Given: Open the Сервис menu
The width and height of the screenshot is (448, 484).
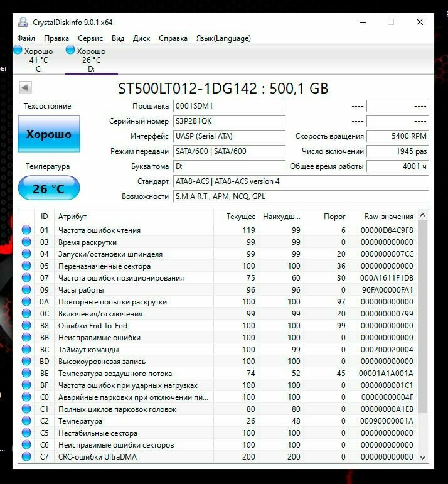Looking at the screenshot, I should coord(90,38).
